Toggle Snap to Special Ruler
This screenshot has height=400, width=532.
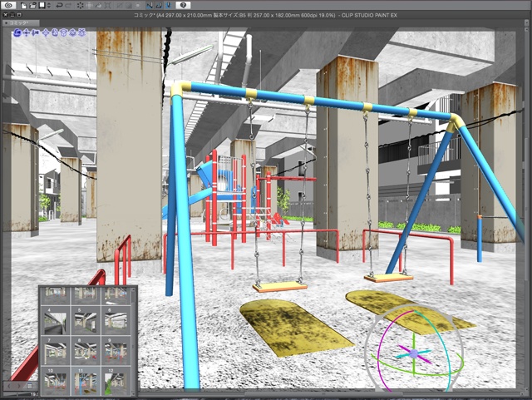click(x=159, y=6)
